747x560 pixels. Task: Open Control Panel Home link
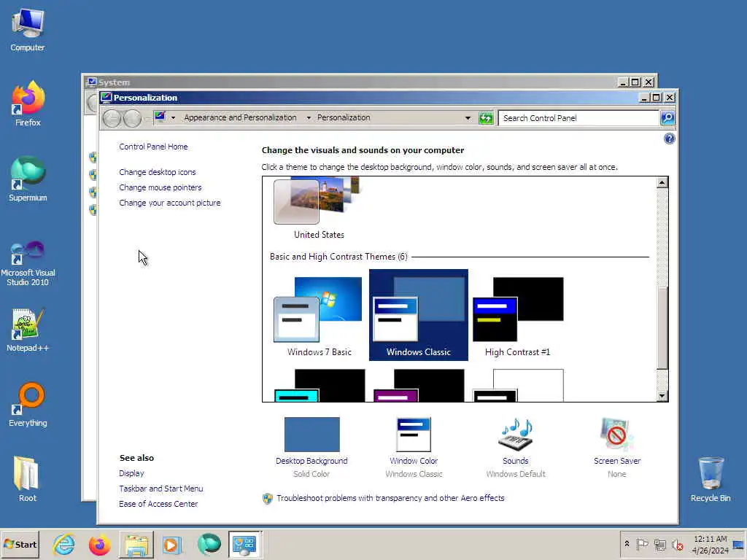tap(153, 147)
